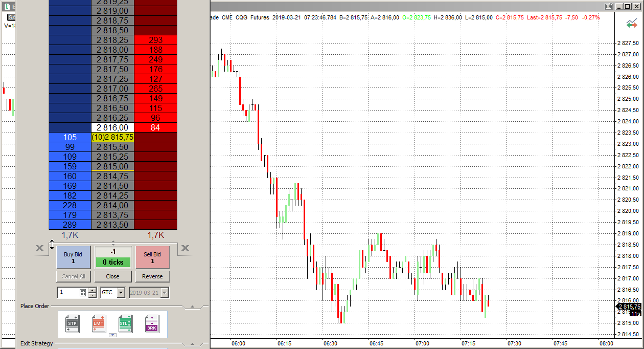Click bid size 169 at 2 814,50
The image size is (644, 349).
tap(70, 186)
